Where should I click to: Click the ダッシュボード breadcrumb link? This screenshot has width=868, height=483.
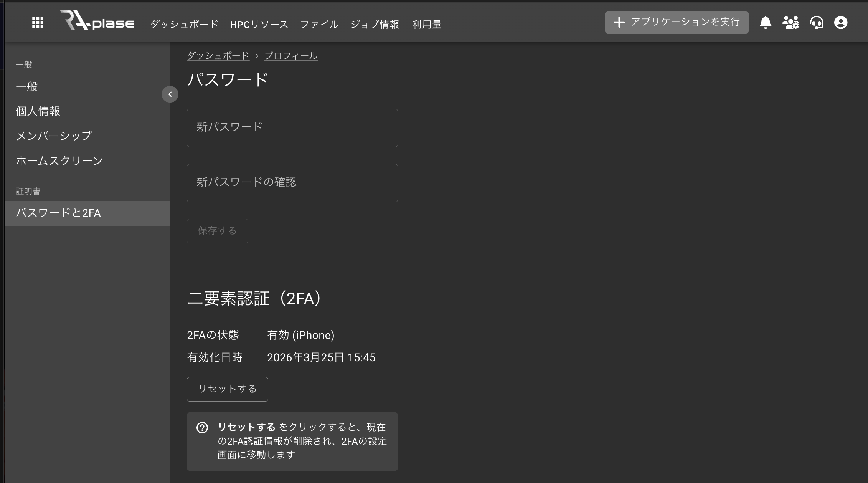pos(218,56)
